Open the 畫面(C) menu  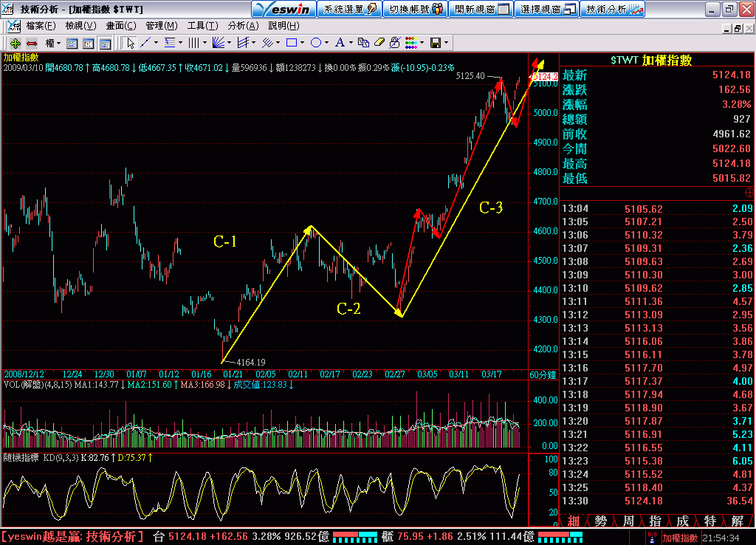pyautogui.click(x=121, y=26)
